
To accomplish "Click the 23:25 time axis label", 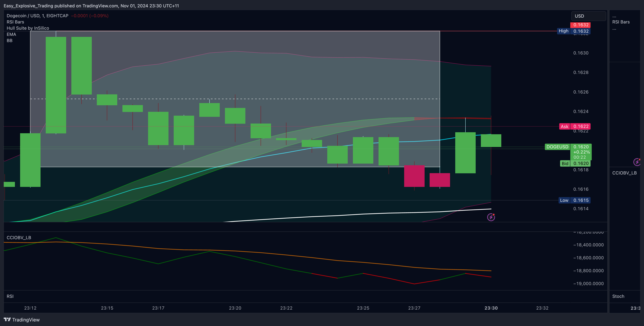I will [x=363, y=308].
